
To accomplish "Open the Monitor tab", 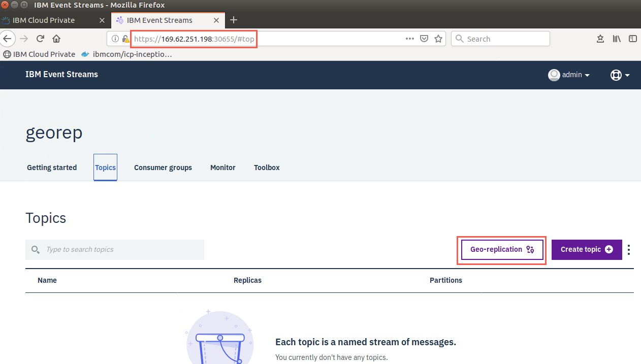I will coord(223,168).
